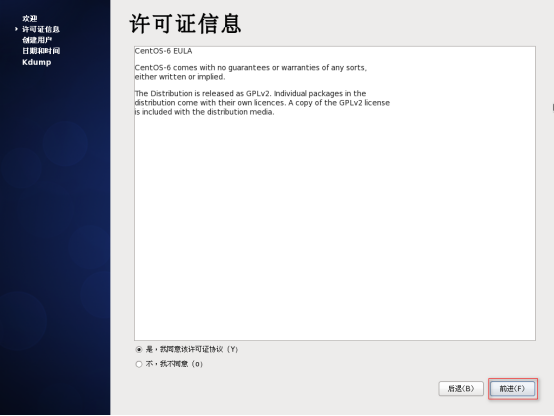554x416 pixels.
Task: Click the 后退(B) back button
Action: point(461,389)
